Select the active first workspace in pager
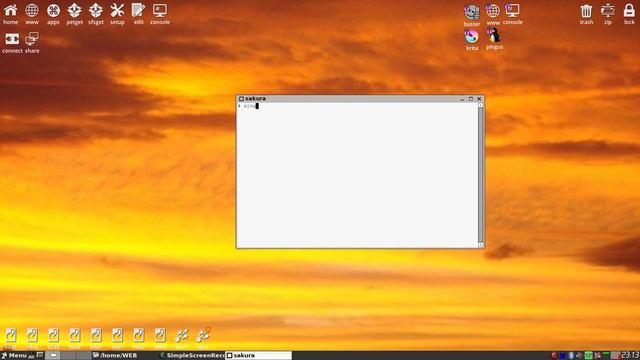The height and width of the screenshot is (360, 640). 53,355
